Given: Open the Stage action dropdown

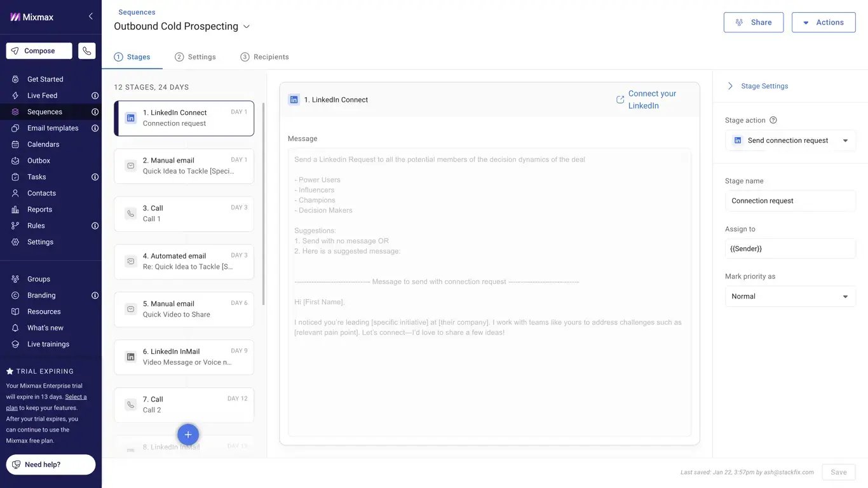Looking at the screenshot, I should click(790, 140).
